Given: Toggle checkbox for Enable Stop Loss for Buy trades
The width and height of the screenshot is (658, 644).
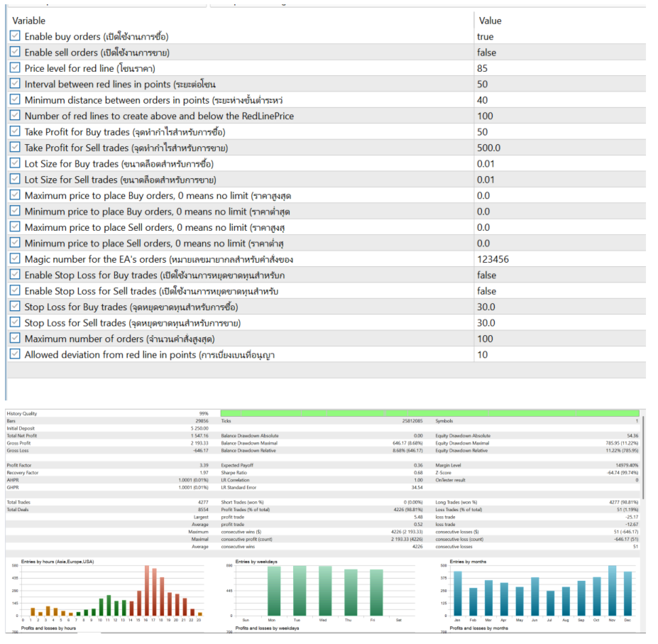Looking at the screenshot, I should [x=15, y=275].
